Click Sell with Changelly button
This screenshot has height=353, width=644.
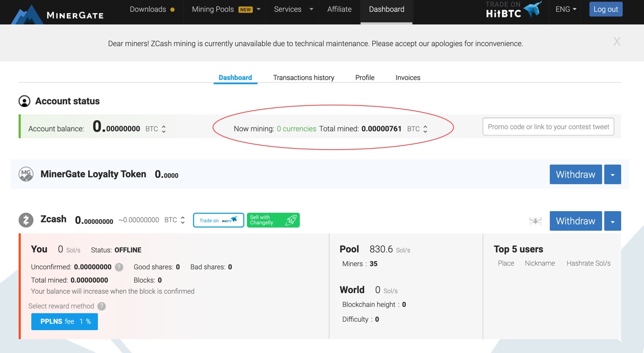(x=273, y=220)
